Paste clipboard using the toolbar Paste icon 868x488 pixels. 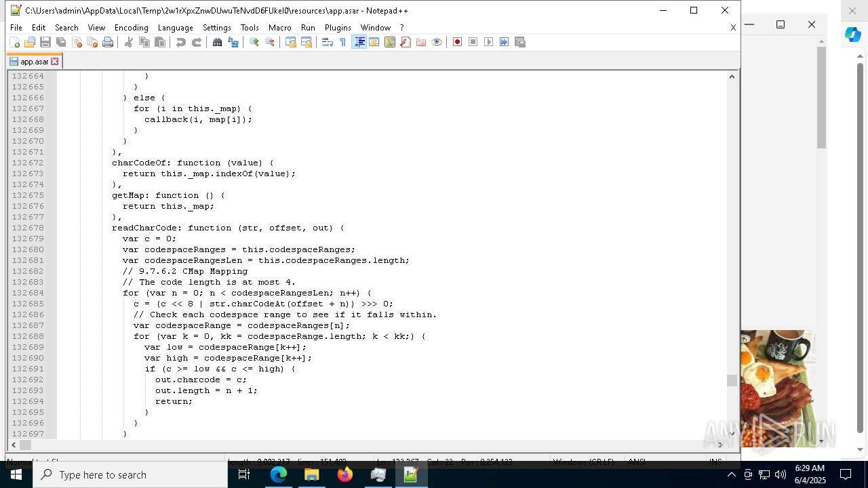(160, 42)
